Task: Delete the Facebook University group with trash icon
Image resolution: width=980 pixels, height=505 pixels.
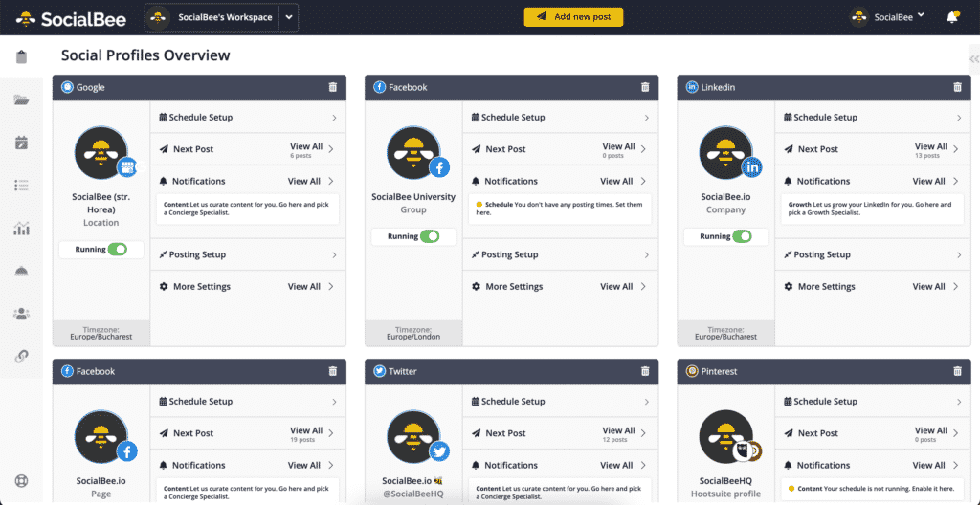Action: click(645, 87)
